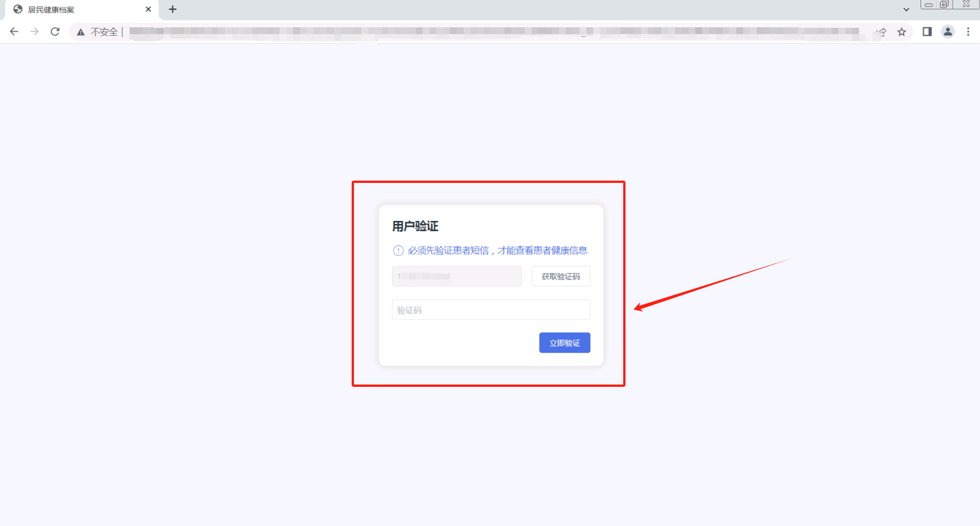980x526 pixels.
Task: Bookmark this page with the star icon
Action: pos(902,32)
